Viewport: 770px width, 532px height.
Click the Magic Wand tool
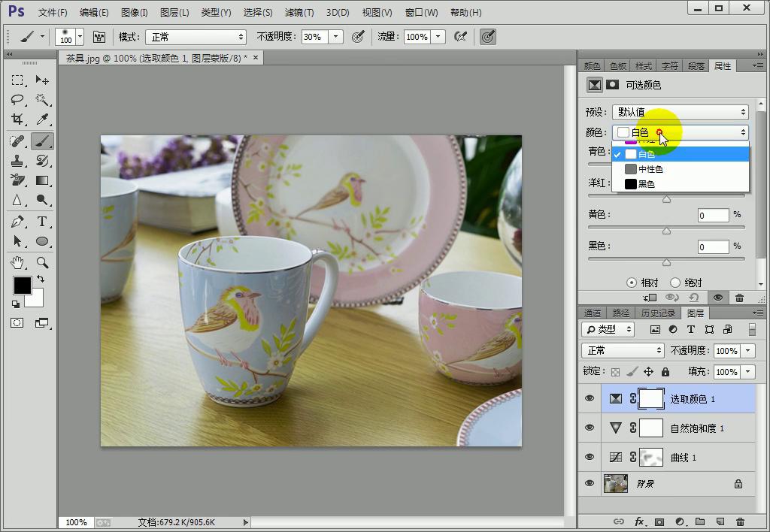[x=42, y=100]
